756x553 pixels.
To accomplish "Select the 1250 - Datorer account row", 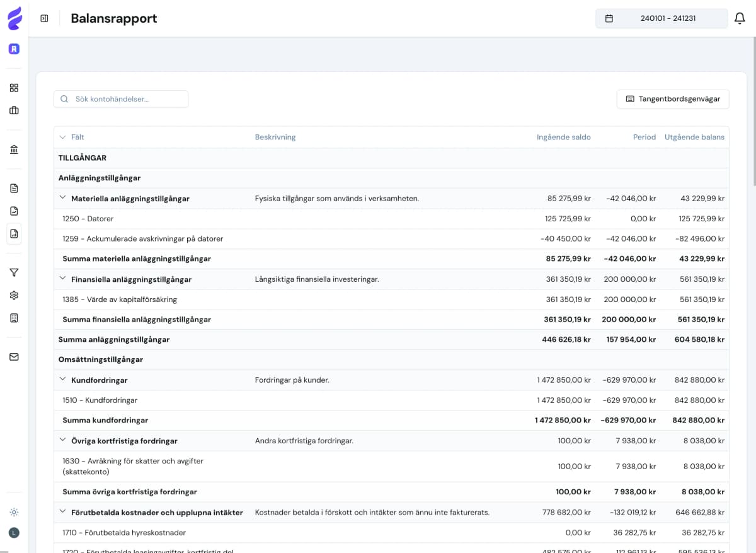I will [88, 219].
